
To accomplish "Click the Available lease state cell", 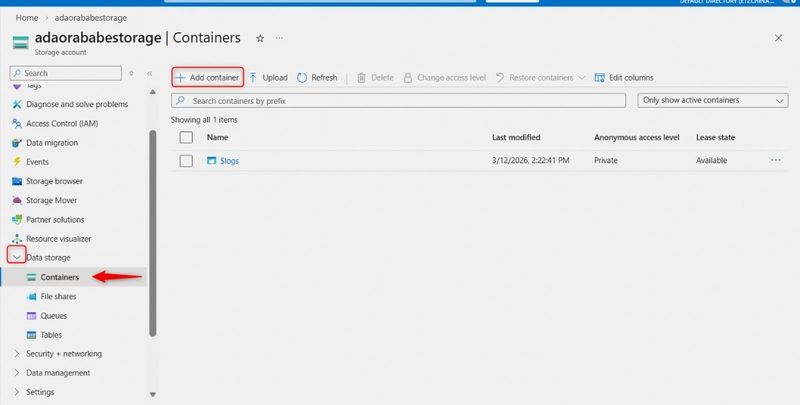I will [711, 160].
